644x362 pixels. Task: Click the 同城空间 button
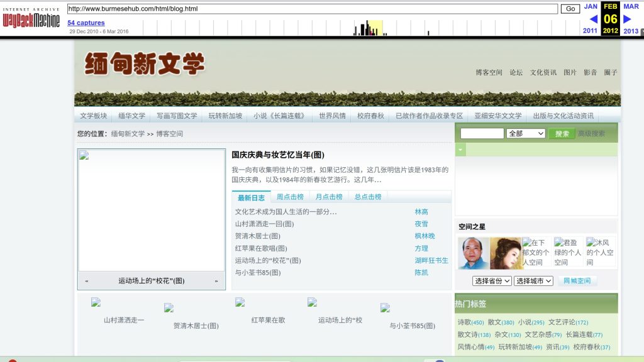[577, 281]
